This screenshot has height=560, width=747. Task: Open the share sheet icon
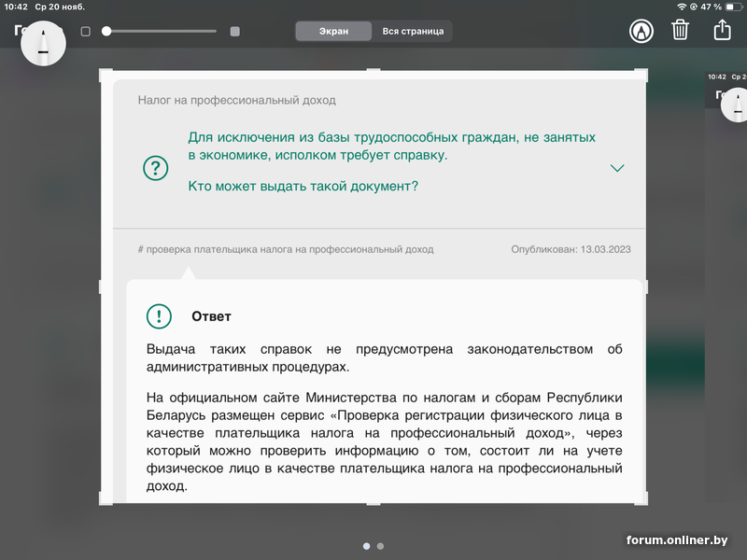click(722, 30)
